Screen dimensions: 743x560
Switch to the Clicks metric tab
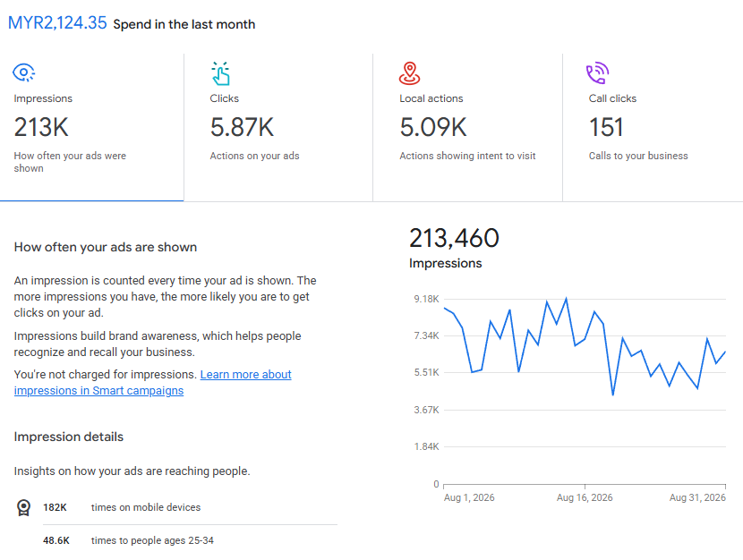[278, 127]
